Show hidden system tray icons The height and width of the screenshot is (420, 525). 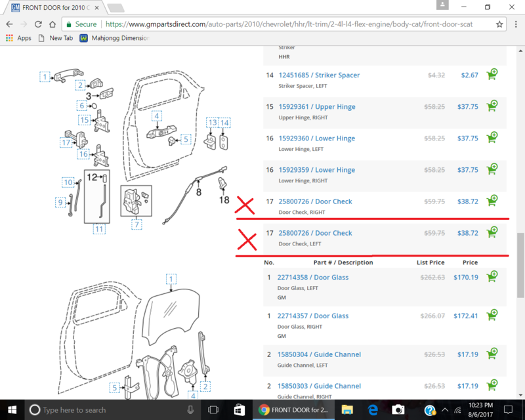(x=445, y=409)
